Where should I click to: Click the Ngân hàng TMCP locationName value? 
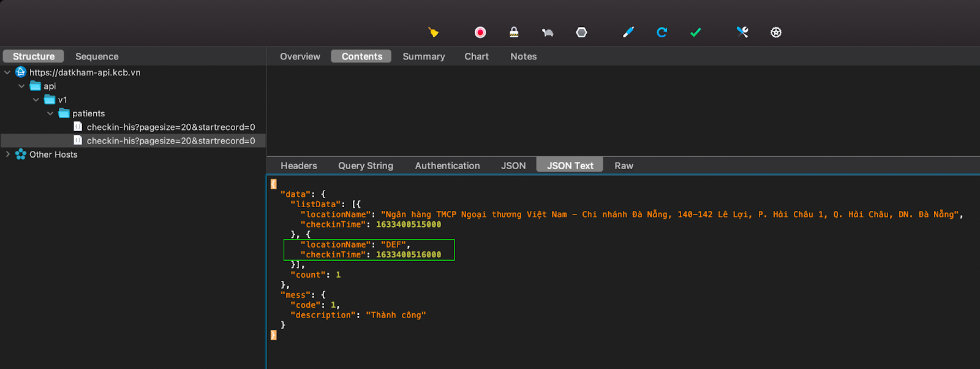(669, 215)
